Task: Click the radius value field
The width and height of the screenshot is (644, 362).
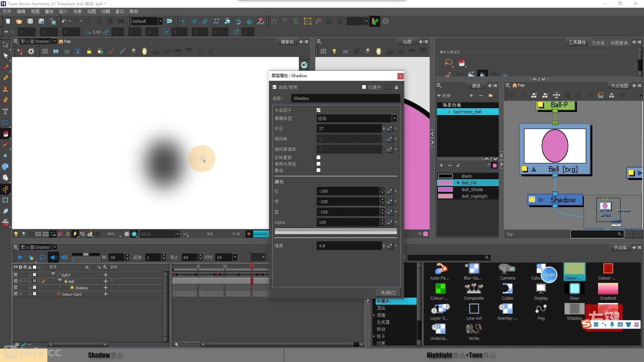Action: coord(349,128)
